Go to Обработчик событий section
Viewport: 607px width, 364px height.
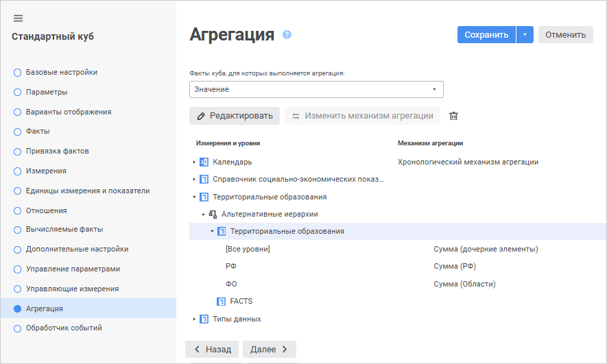pos(64,328)
